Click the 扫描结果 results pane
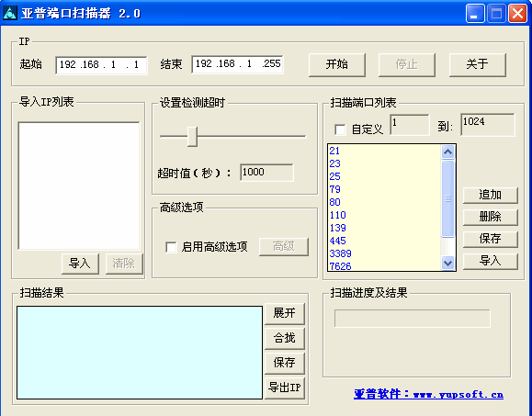532x416 pixels. click(140, 353)
